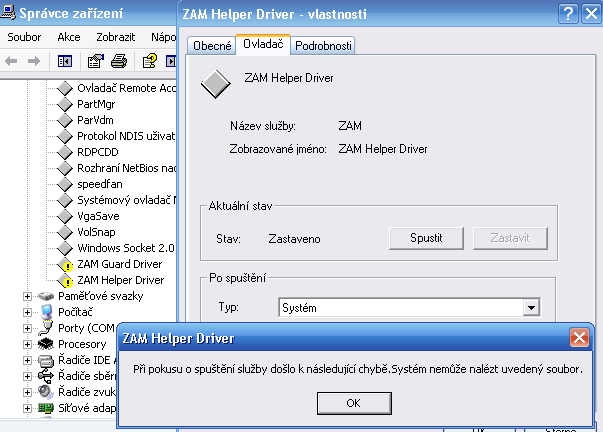Click the Procesory chip icon
The height and width of the screenshot is (432, 603).
tap(46, 344)
